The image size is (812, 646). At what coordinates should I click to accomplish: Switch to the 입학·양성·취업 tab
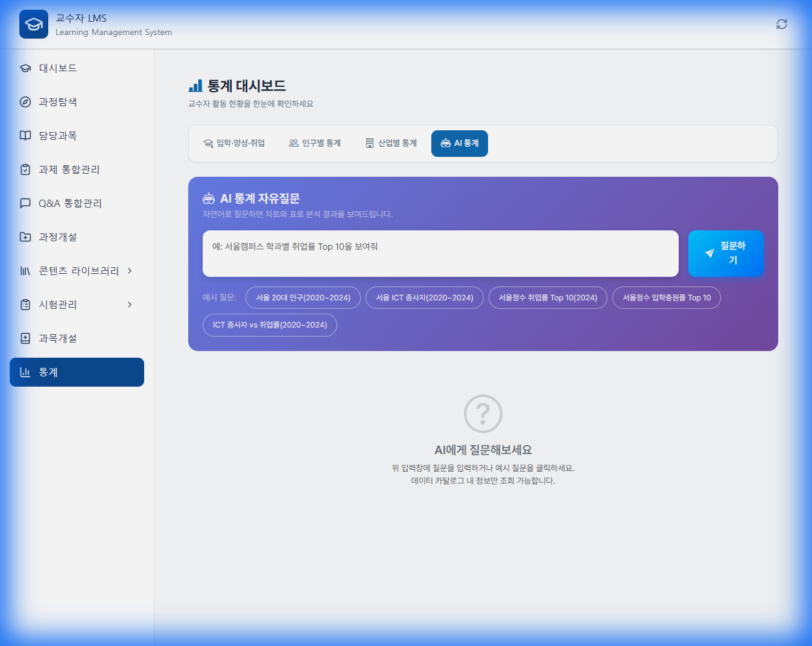coord(234,144)
